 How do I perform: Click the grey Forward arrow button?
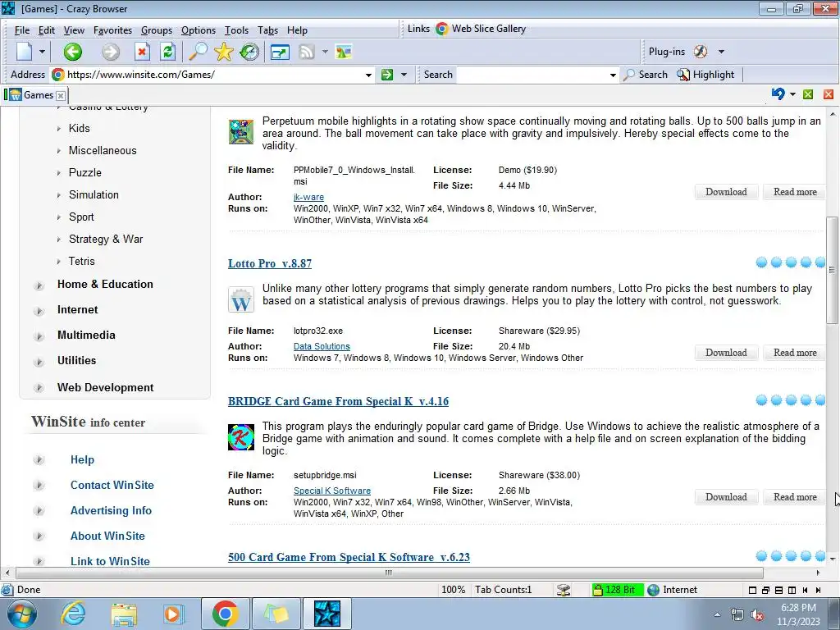coord(111,52)
